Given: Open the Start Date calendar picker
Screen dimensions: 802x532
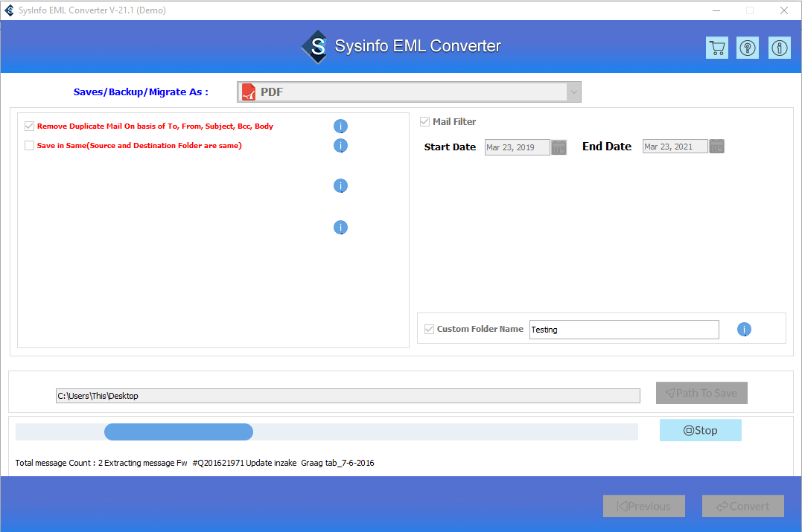Looking at the screenshot, I should [x=559, y=147].
